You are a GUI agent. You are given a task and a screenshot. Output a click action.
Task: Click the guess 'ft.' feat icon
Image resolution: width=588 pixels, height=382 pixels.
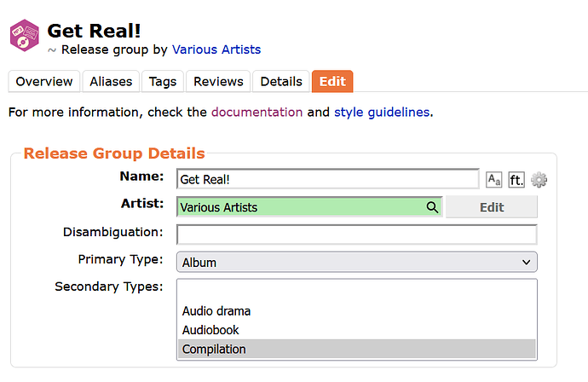(516, 180)
